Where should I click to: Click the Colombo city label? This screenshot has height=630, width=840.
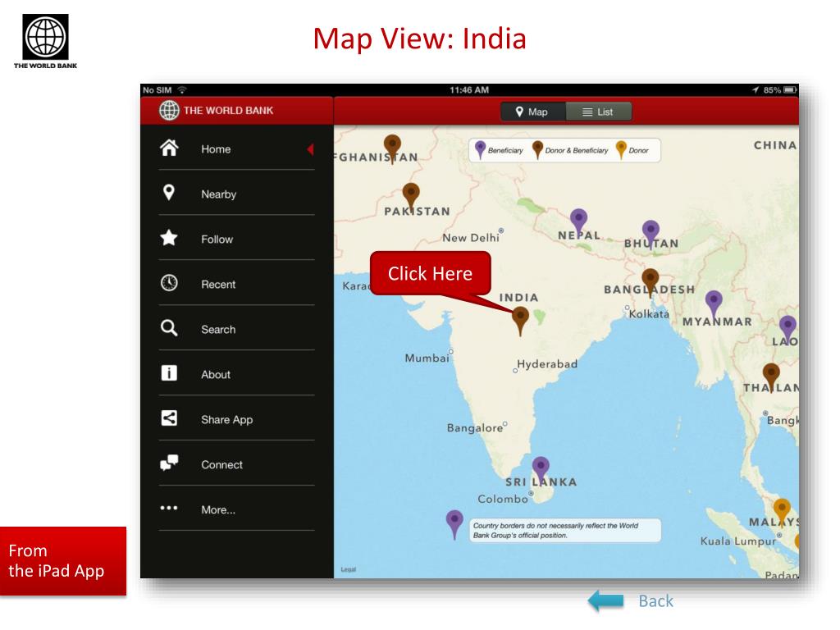coord(503,499)
